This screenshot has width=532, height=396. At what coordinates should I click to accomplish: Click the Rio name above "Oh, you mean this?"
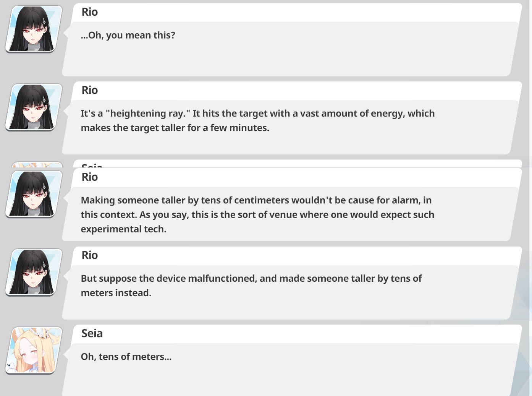tap(90, 12)
